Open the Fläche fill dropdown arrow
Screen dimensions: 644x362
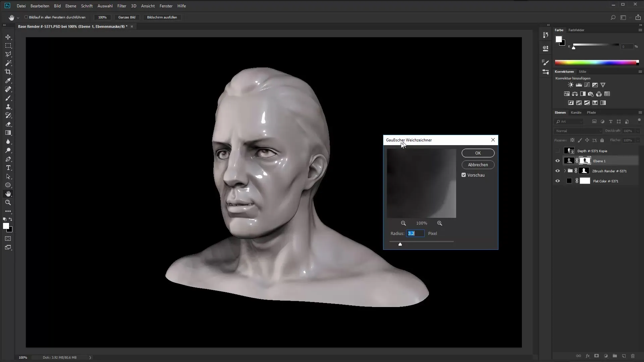(x=638, y=140)
